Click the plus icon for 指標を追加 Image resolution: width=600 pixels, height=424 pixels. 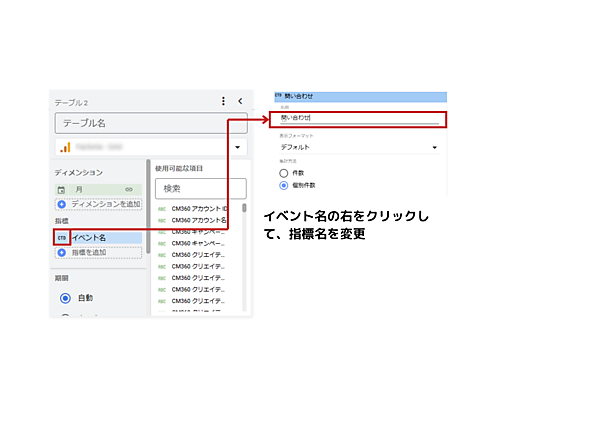coord(62,252)
